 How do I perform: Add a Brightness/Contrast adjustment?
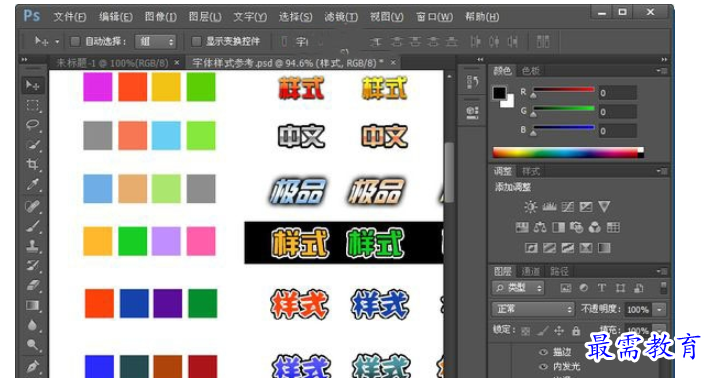click(x=530, y=207)
